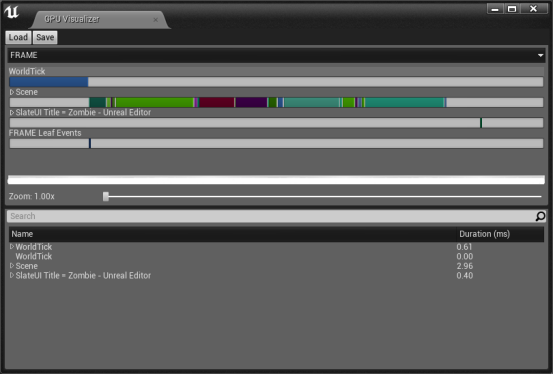Expand the Scene timeline row
The height and width of the screenshot is (375, 554).
(x=12, y=92)
